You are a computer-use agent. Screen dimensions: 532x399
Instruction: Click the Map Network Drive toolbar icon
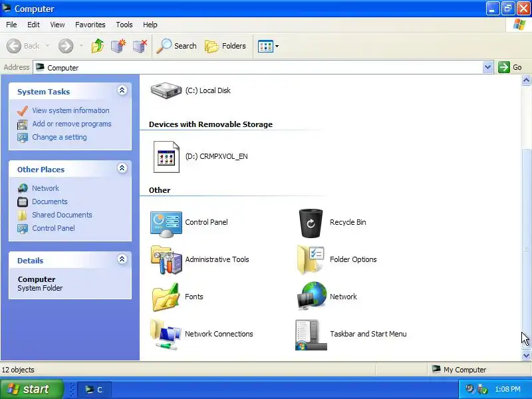click(x=118, y=46)
